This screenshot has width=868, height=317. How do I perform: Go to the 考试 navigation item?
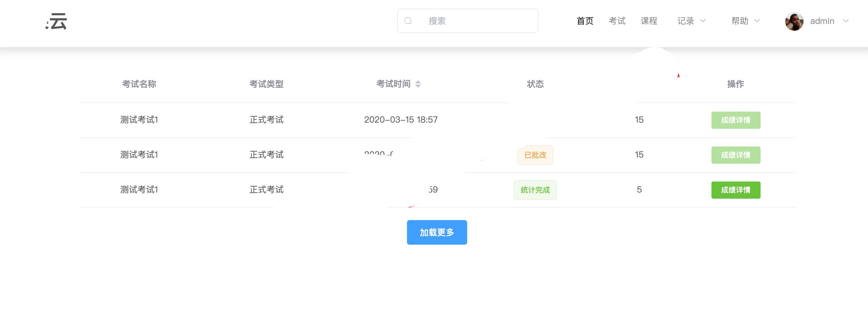coord(617,21)
